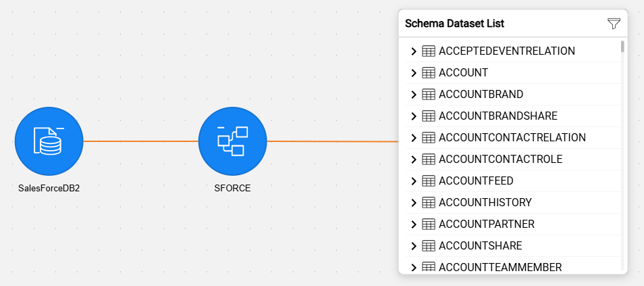Expand the ACCOUNTPARTNER dataset chevron

(x=414, y=224)
